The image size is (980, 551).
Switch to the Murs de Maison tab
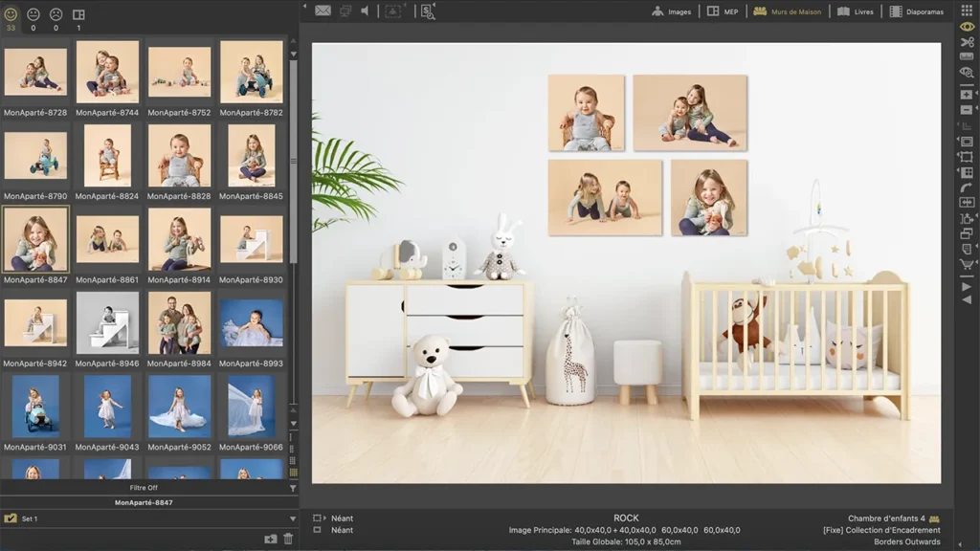[788, 11]
